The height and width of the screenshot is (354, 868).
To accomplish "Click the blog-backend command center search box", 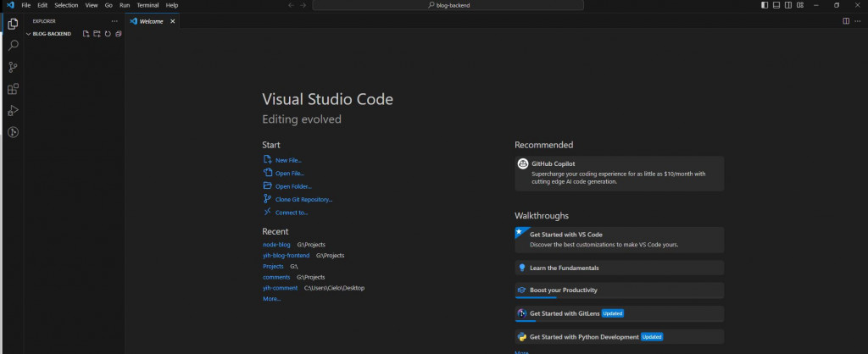I will [x=448, y=5].
